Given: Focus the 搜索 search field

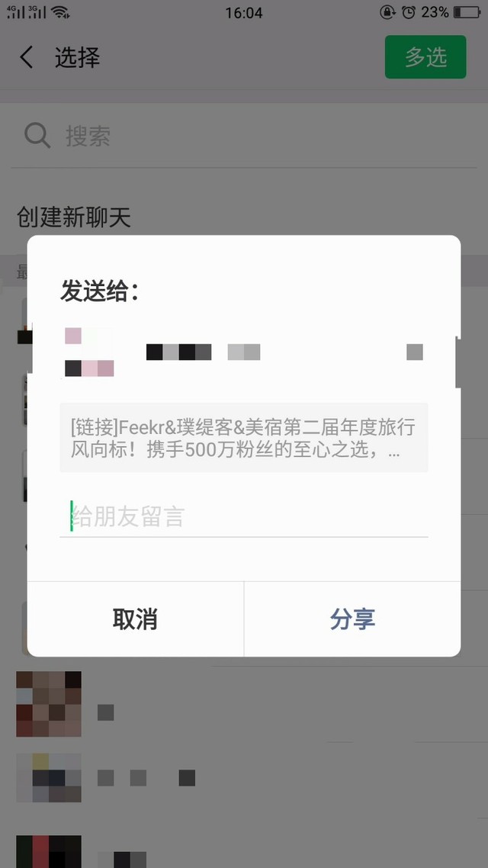Looking at the screenshot, I should point(244,135).
